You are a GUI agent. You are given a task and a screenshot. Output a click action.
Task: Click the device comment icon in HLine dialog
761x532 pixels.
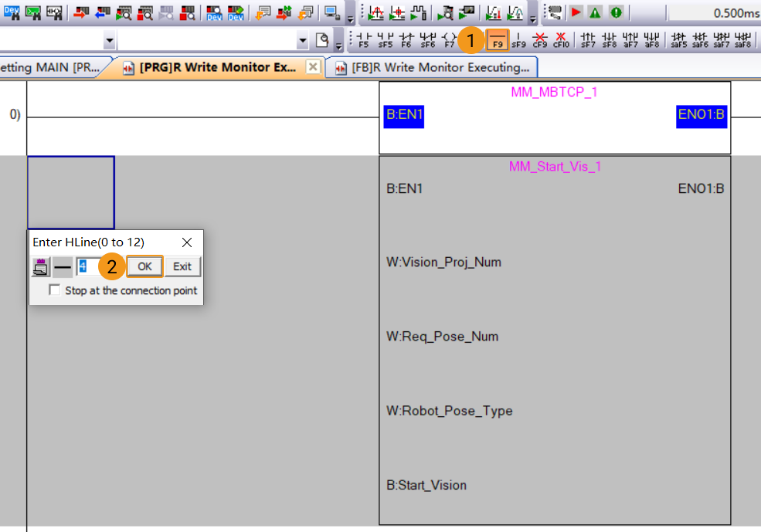[40, 266]
